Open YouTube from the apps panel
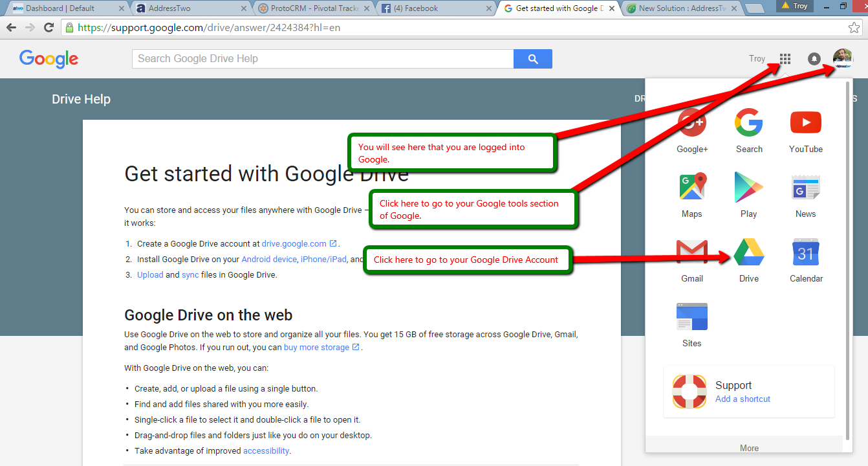Screen dimensions: 868x466 (x=806, y=131)
